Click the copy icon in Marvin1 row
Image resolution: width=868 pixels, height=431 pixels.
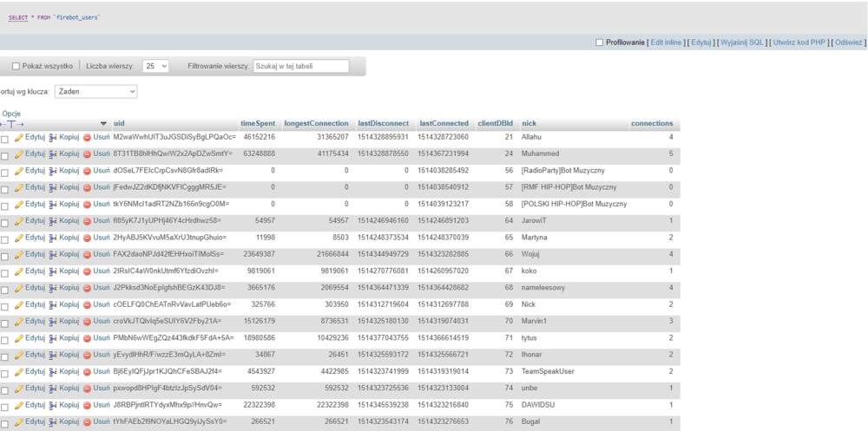tap(53, 322)
